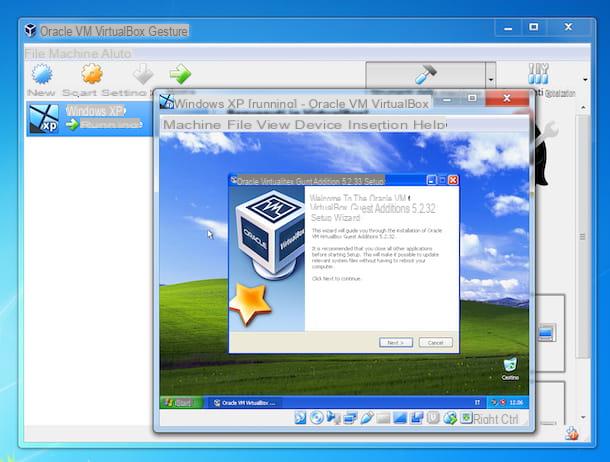This screenshot has width=610, height=462.
Task: Open Insertion menu in the VM window
Action: 377,125
